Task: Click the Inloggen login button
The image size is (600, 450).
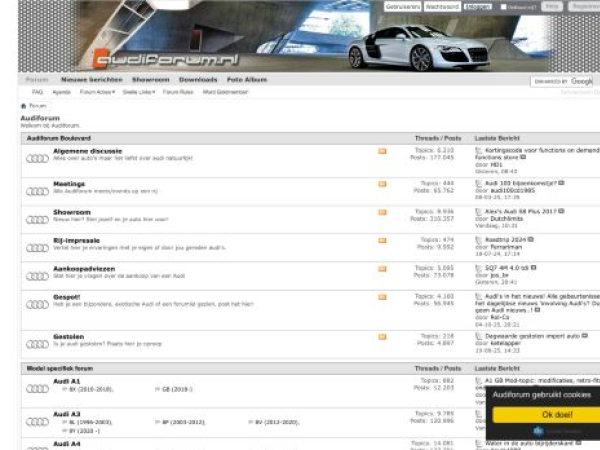Action: pos(478,7)
